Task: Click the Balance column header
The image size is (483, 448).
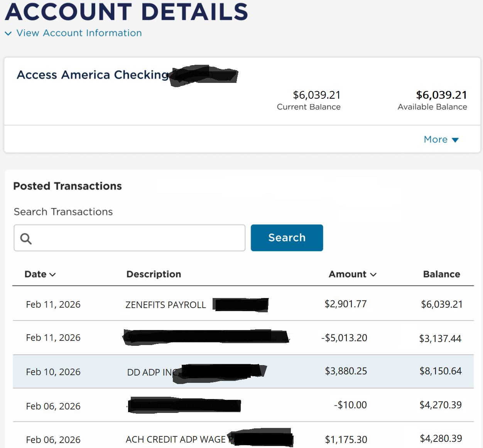Action: click(x=441, y=274)
